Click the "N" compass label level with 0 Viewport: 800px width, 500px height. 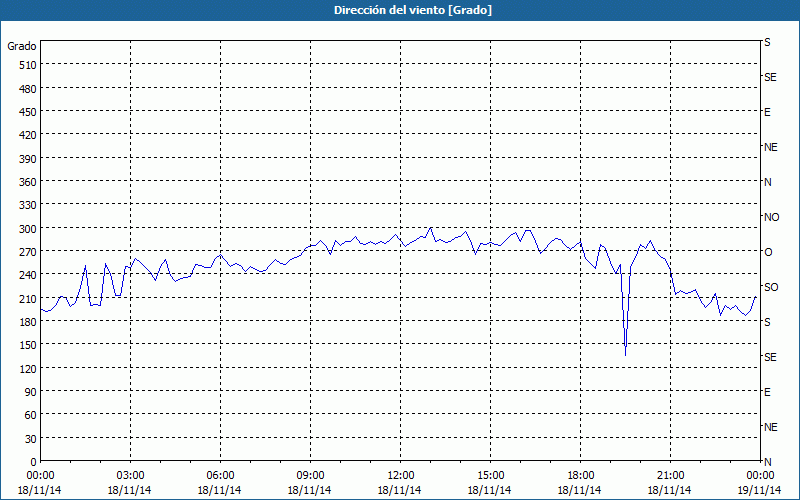[x=767, y=462]
